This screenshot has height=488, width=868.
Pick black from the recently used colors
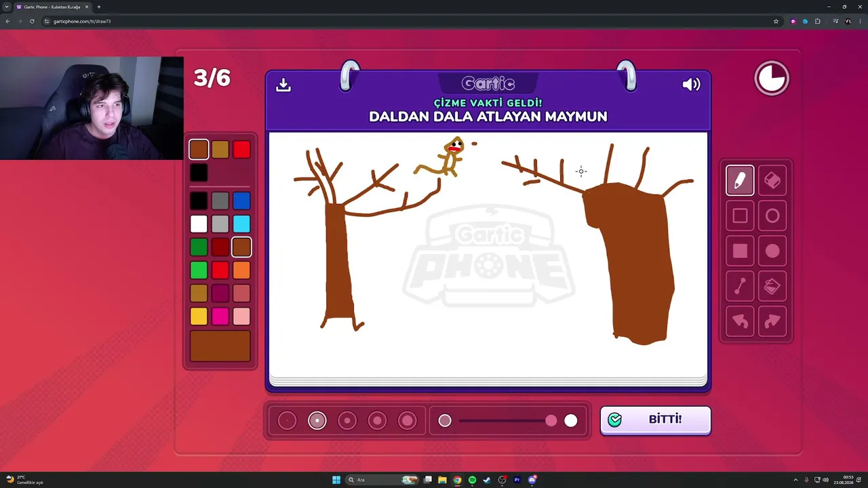(x=199, y=172)
